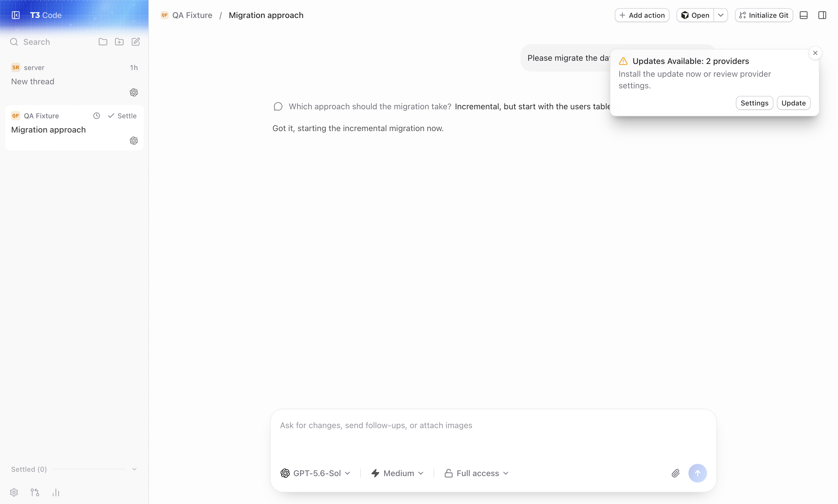Click the QA Fixture breadcrumb

tap(192, 15)
